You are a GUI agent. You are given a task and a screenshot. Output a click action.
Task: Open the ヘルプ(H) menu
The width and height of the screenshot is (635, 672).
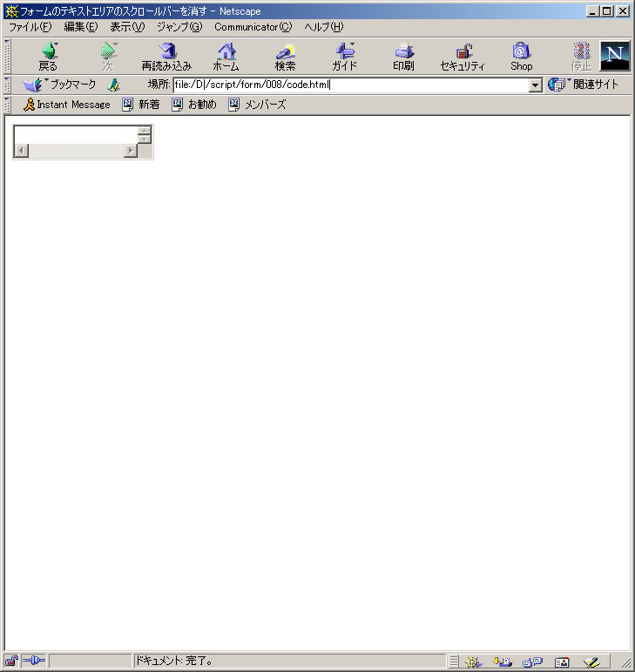coord(324,27)
